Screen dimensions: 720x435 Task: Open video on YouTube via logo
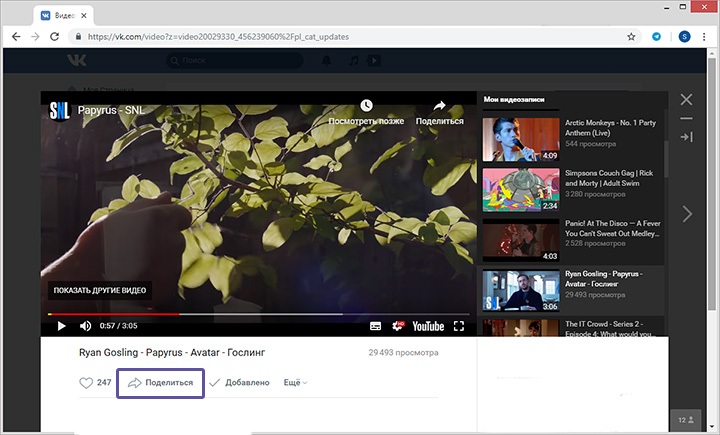[428, 326]
